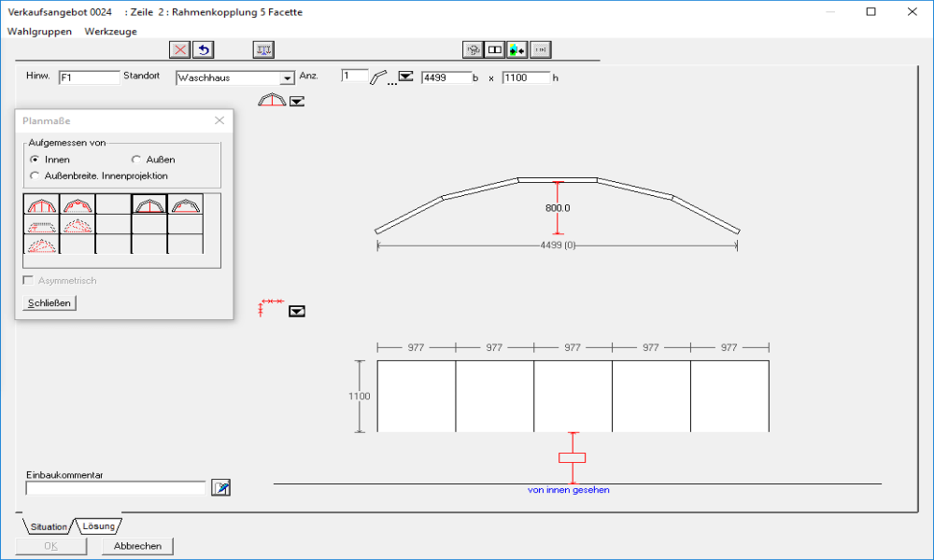Click the Abbrechen button

pyautogui.click(x=137, y=546)
